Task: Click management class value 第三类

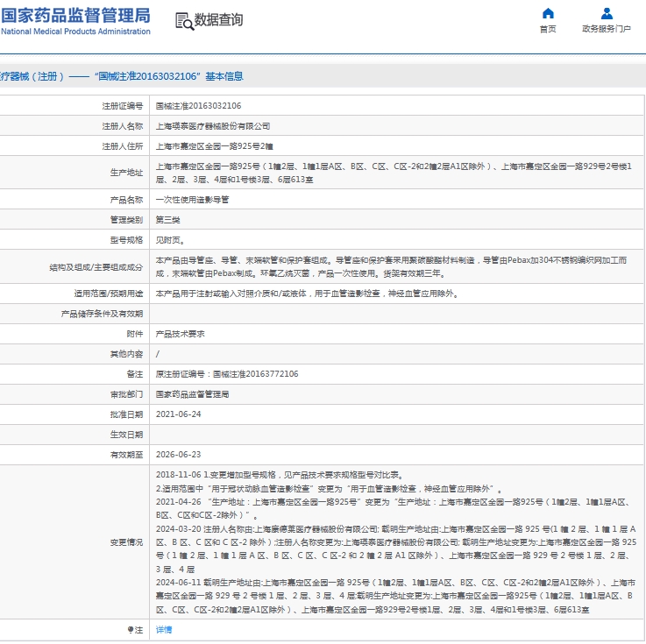Action: [167, 220]
